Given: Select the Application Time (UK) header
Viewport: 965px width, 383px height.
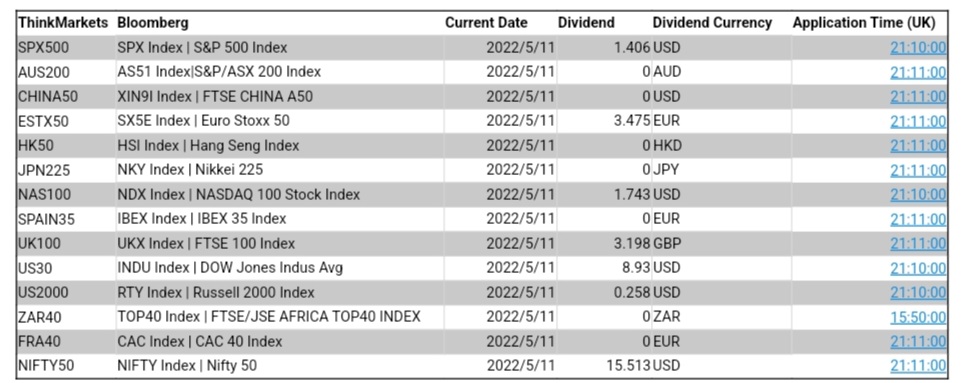Looking at the screenshot, I should 863,23.
